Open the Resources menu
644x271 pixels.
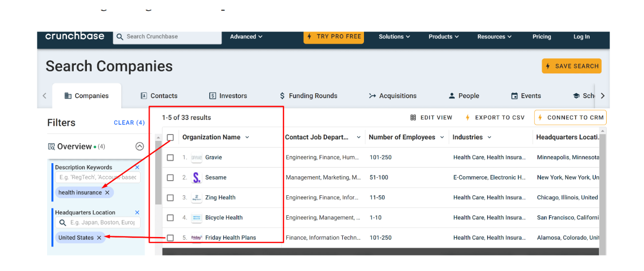tap(495, 37)
